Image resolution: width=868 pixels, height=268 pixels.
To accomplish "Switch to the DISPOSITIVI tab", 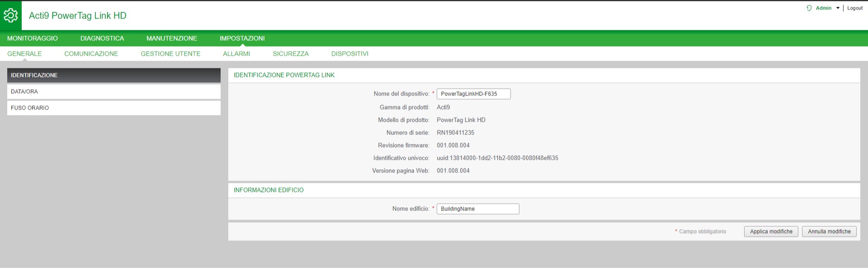I will pos(350,54).
